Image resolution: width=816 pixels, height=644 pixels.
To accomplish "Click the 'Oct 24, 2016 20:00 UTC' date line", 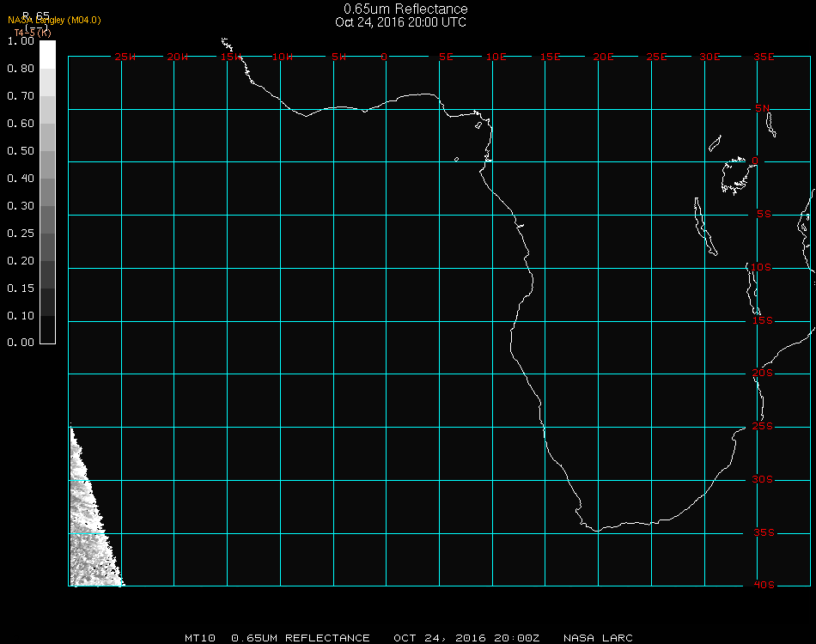I will click(401, 22).
